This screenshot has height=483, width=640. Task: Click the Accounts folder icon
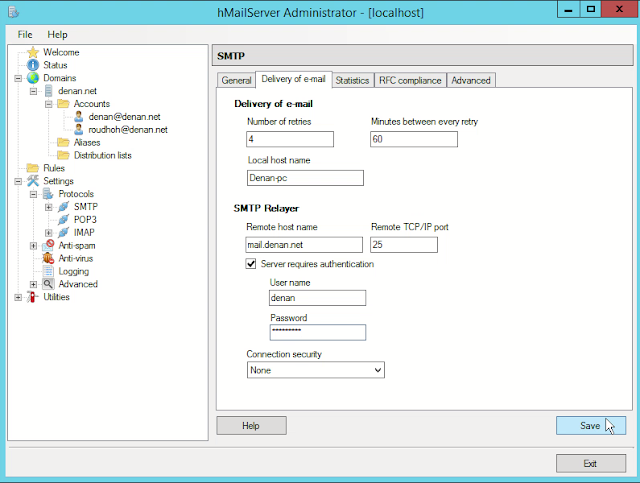point(63,103)
